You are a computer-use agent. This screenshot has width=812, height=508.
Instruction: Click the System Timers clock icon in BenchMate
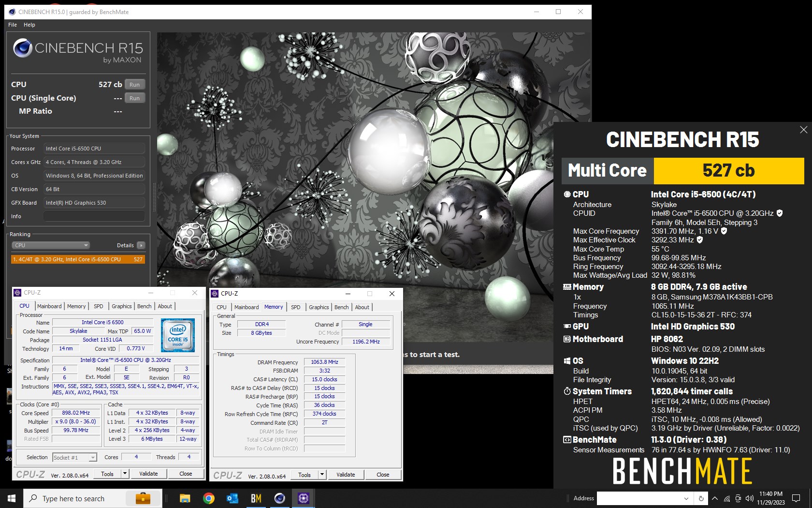point(567,391)
